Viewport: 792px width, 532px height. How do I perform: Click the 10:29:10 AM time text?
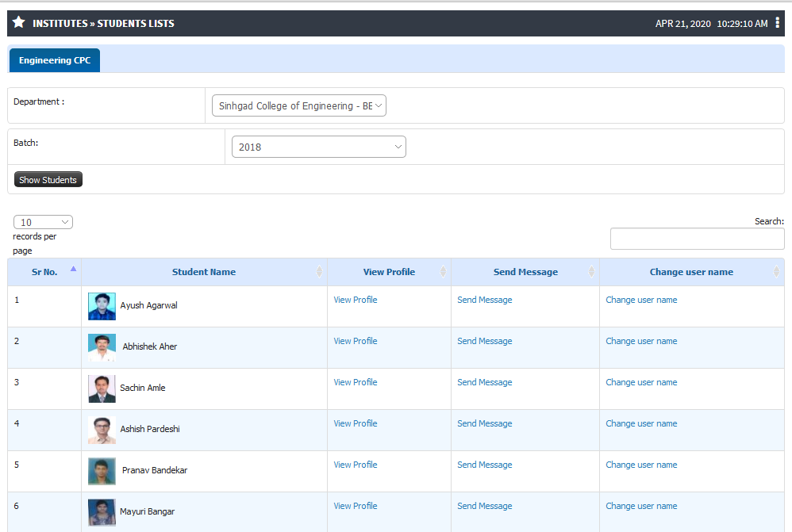click(x=743, y=24)
